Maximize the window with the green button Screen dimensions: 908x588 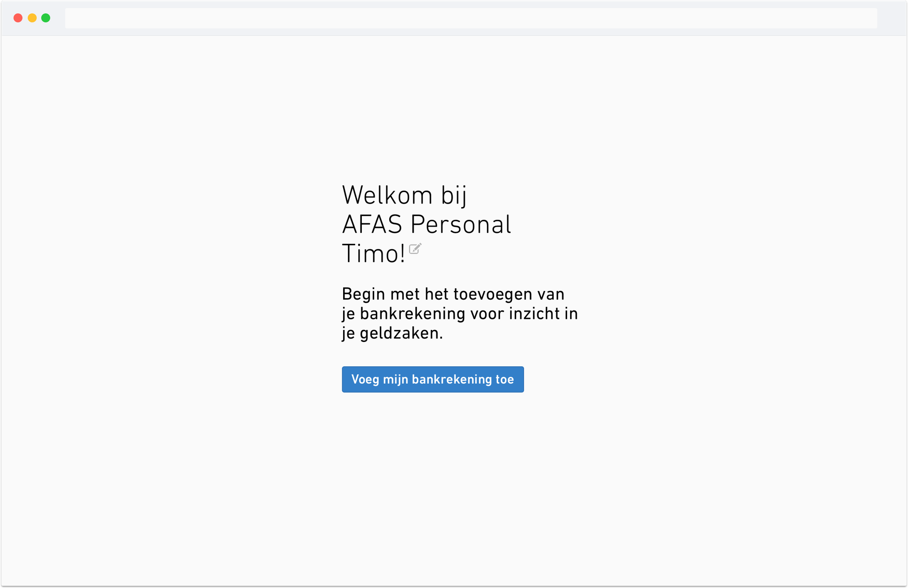[45, 18]
